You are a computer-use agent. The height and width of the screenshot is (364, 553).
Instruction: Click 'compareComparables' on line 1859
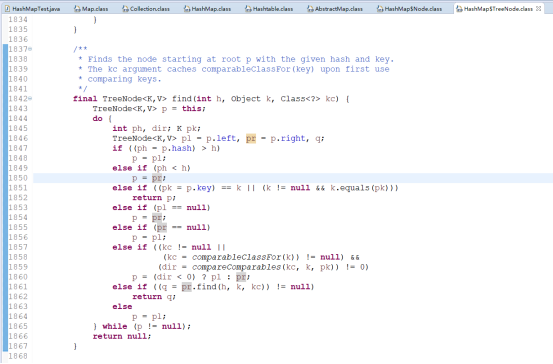coord(236,267)
